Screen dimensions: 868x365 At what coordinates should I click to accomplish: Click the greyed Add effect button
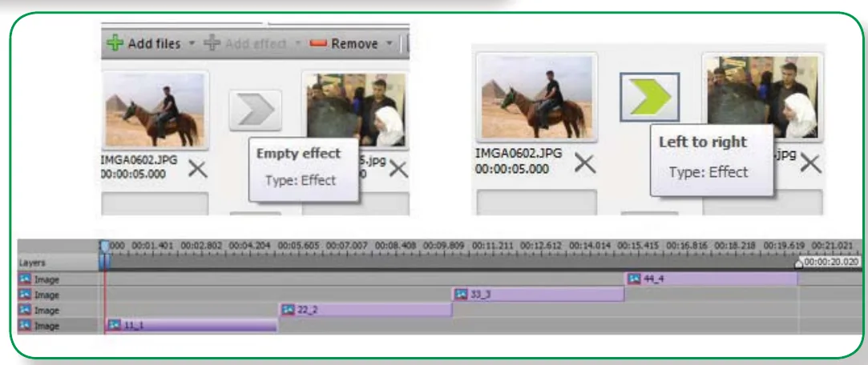(245, 44)
